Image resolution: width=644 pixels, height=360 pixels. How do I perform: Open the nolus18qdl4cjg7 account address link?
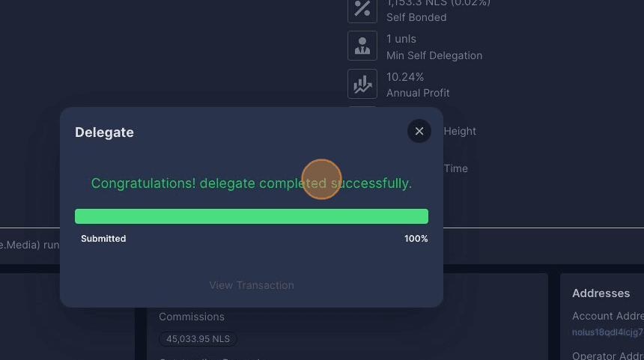pyautogui.click(x=607, y=332)
